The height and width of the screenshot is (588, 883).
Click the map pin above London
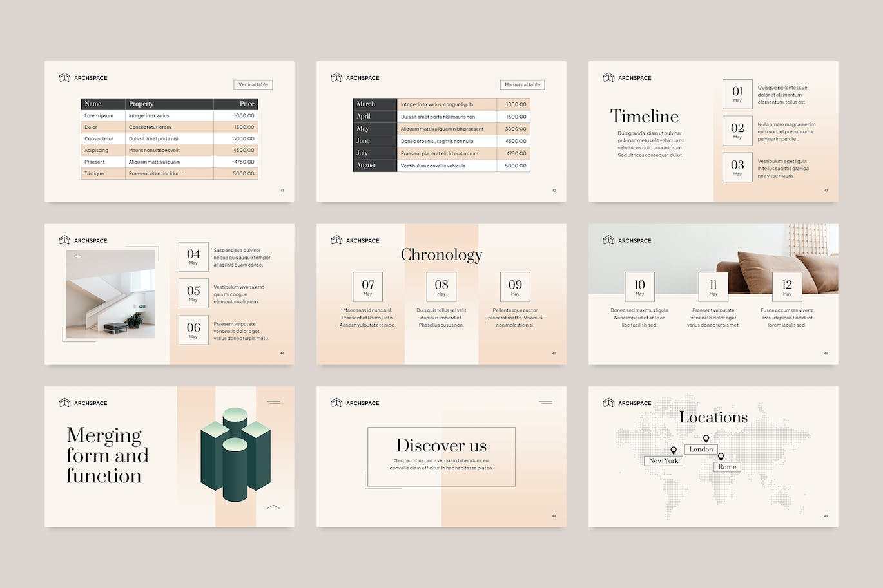coord(706,439)
